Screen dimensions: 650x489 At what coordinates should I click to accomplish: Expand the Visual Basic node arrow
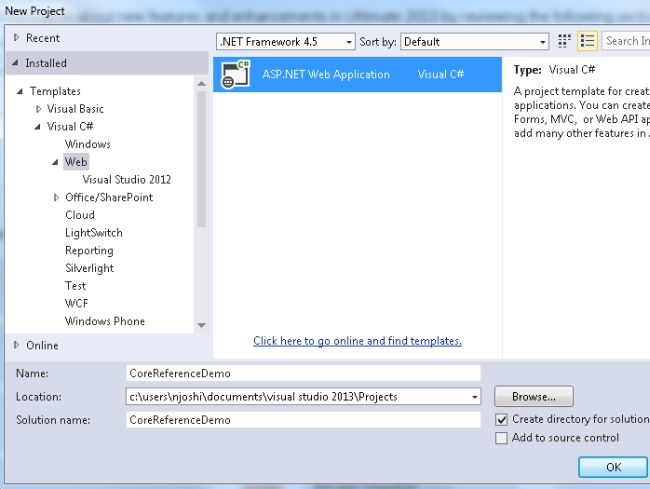point(39,109)
